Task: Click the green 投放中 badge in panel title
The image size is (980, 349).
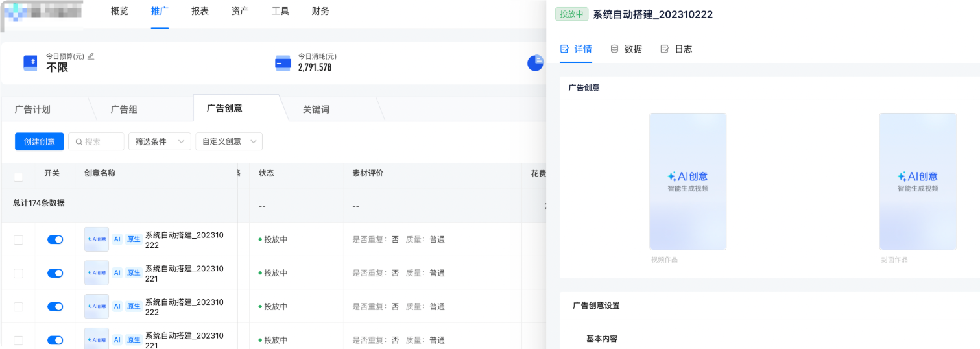Action: [x=571, y=14]
